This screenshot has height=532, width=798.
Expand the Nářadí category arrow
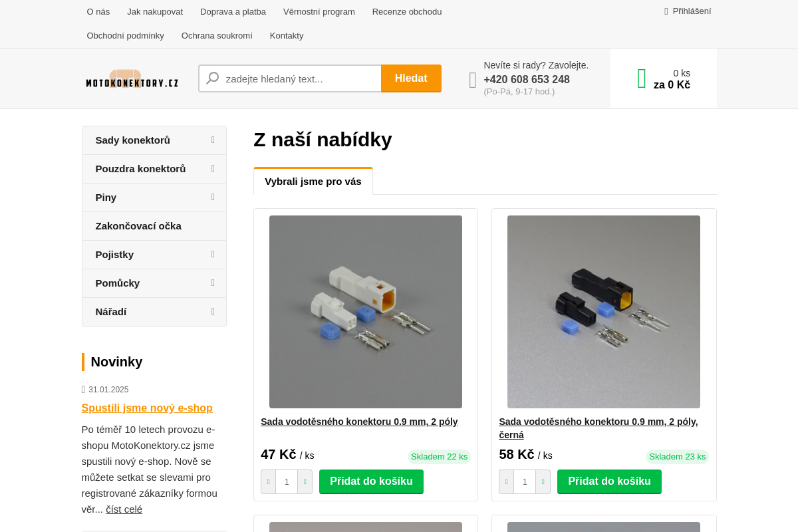213,311
